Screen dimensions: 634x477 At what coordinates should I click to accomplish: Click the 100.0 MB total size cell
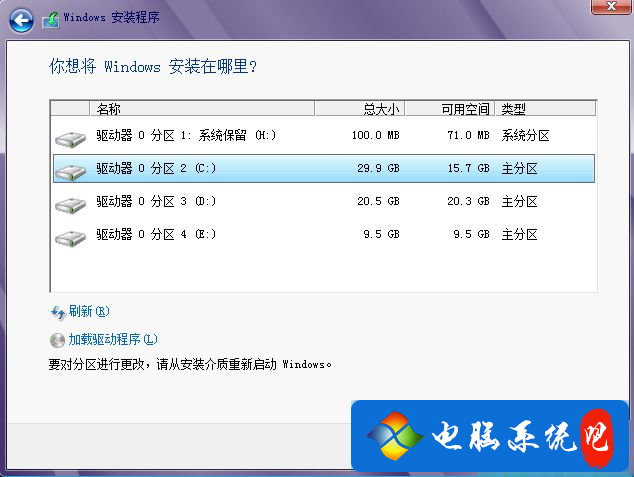(x=376, y=135)
